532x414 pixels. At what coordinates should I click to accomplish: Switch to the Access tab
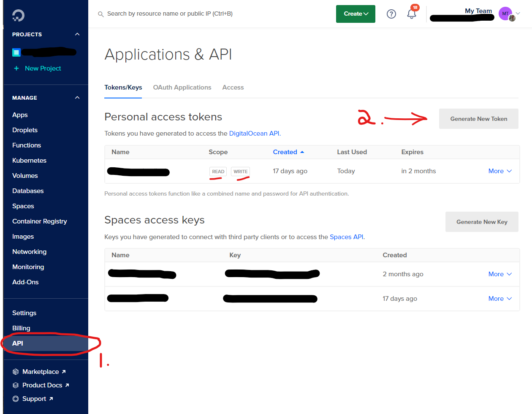point(233,87)
